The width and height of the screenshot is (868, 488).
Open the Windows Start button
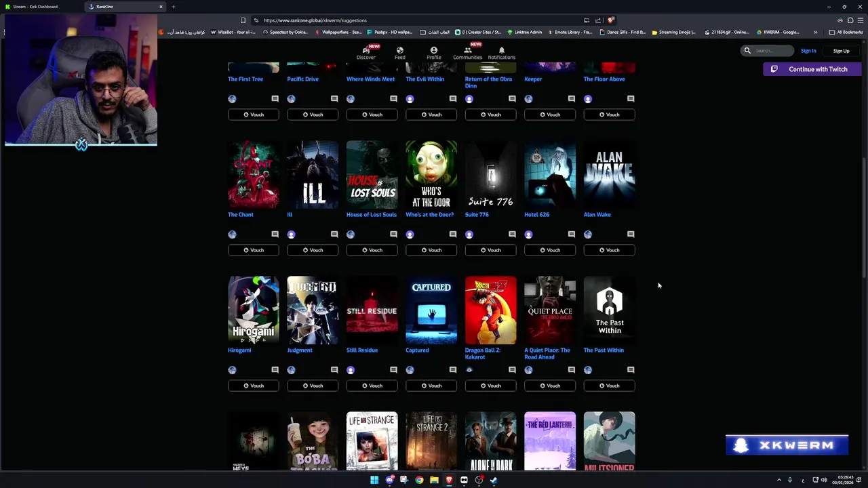[x=374, y=480]
